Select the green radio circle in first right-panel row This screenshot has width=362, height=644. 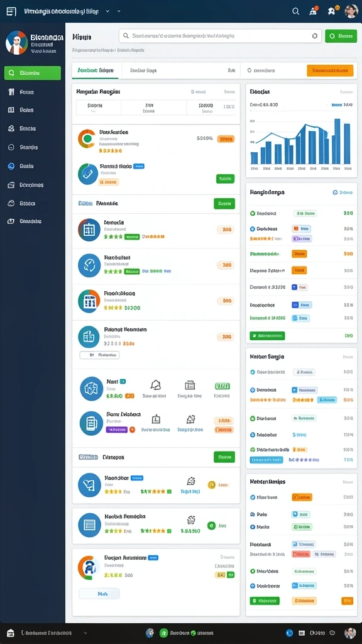[x=253, y=214]
